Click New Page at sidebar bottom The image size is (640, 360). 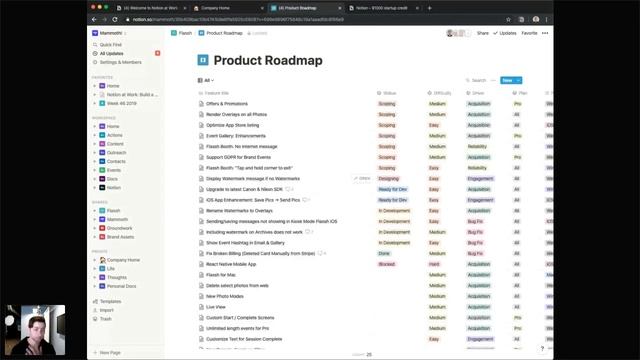(x=110, y=352)
